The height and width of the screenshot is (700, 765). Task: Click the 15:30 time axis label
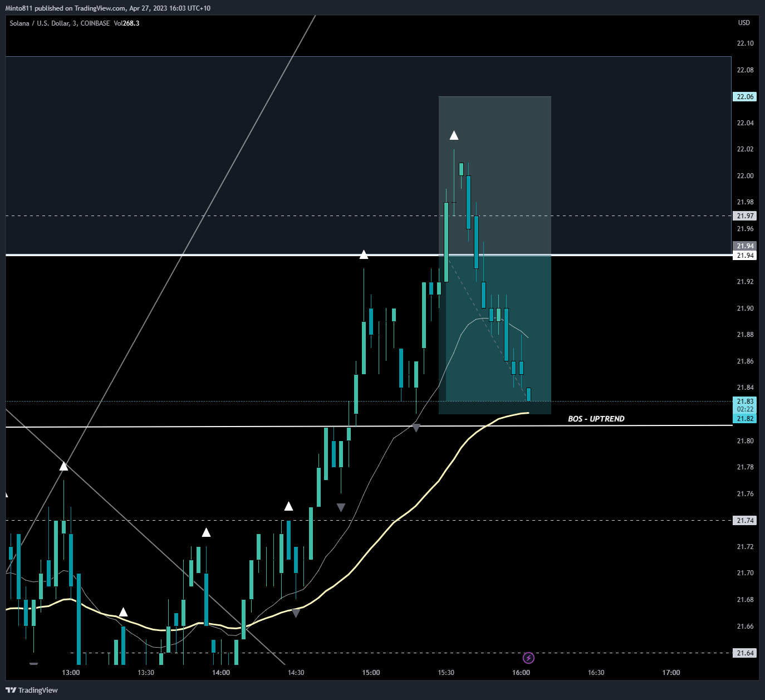coord(446,673)
